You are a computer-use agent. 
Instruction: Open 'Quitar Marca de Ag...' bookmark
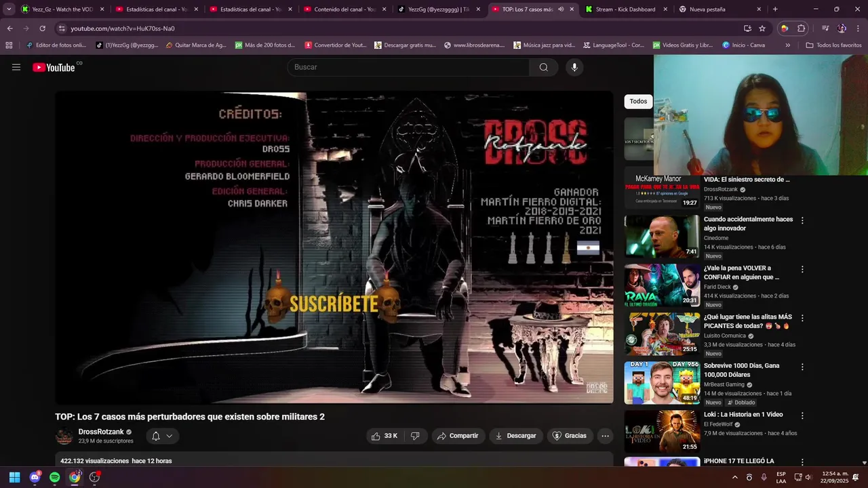196,45
